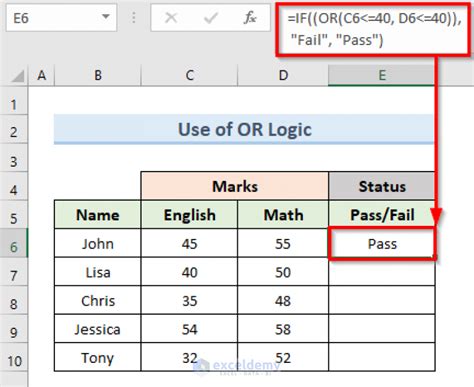Screen dimensions: 474x387
Task: Select row 2 header
Action: coord(14,129)
